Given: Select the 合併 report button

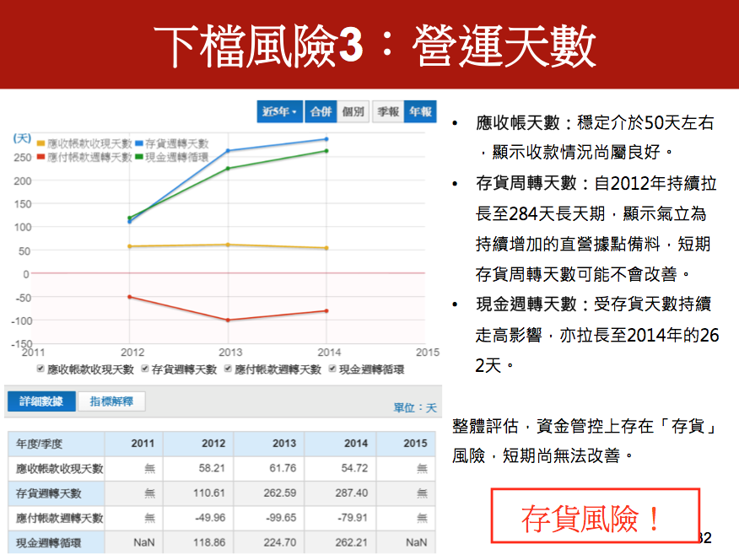Looking at the screenshot, I should coord(321,112).
